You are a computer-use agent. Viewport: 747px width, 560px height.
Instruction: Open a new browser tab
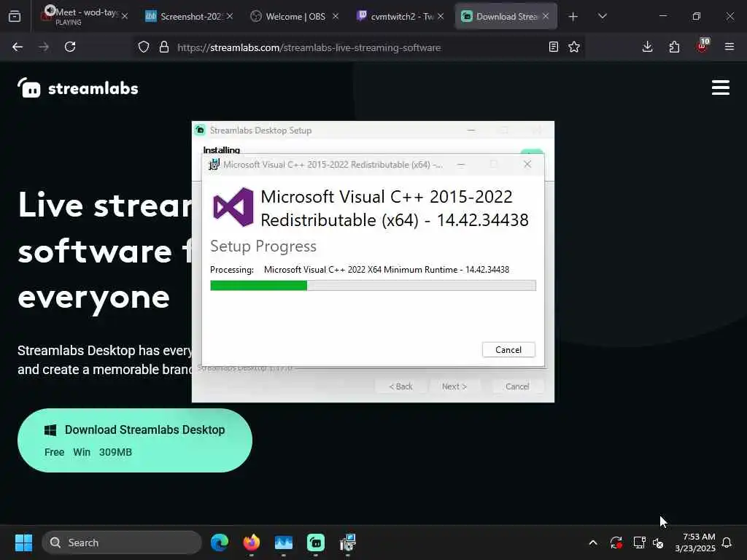click(573, 17)
